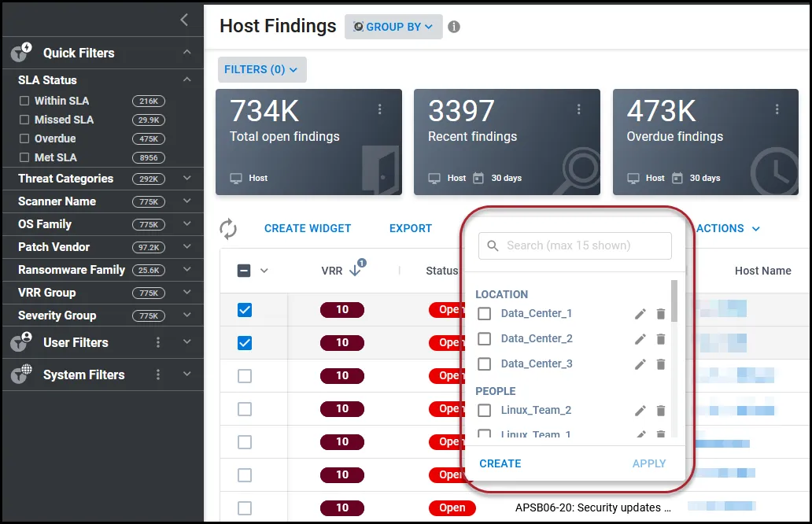The width and height of the screenshot is (812, 524).
Task: Click the User Filters icon
Action: [21, 342]
